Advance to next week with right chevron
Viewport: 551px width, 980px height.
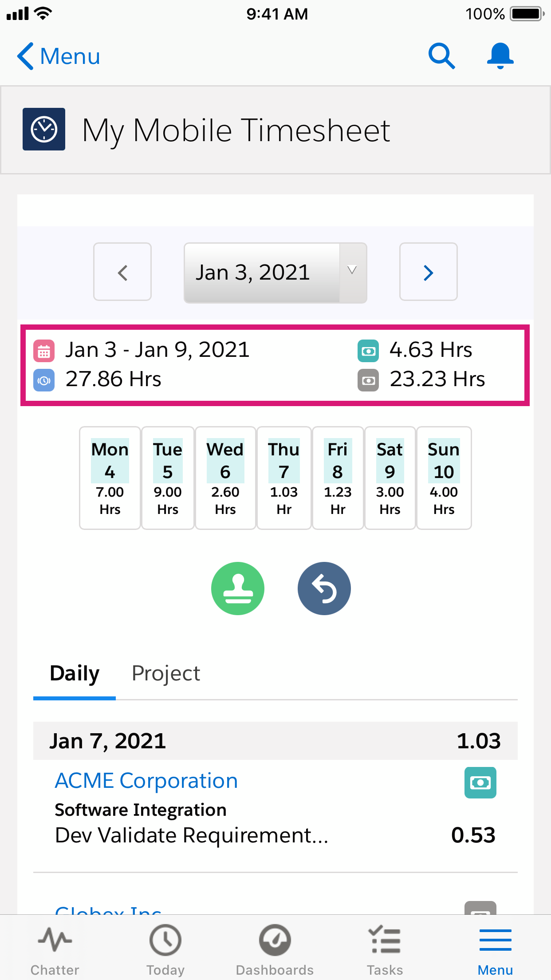pos(428,272)
